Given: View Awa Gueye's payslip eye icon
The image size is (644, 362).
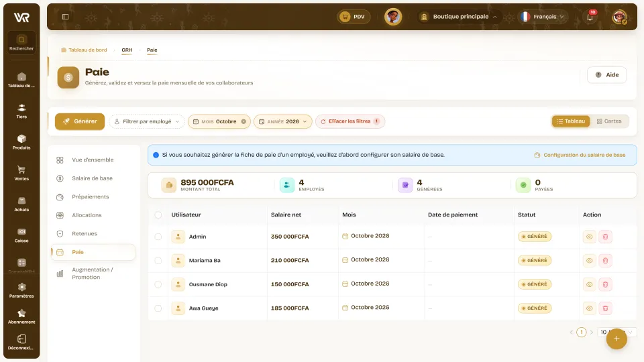Looking at the screenshot, I should tap(590, 308).
